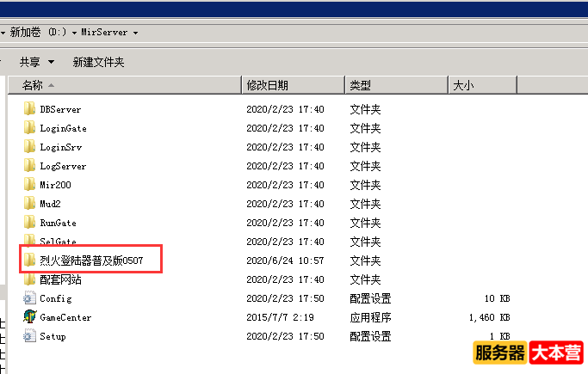Click the date 2015/7/7 2:19

point(280,317)
